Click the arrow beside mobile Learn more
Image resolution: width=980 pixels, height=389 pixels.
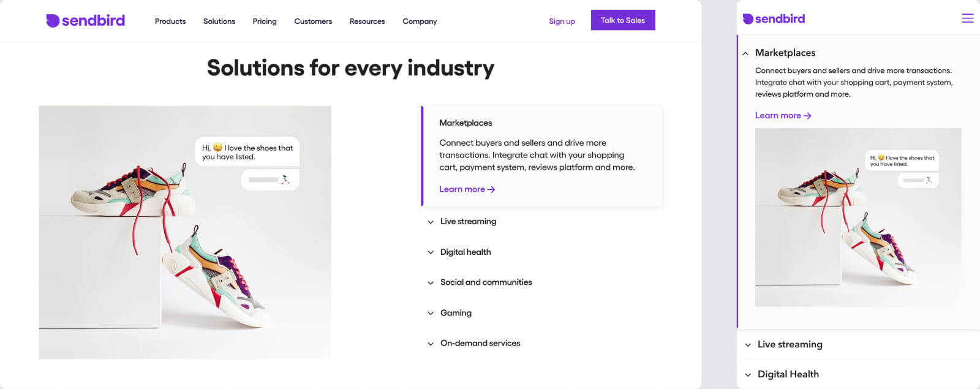(807, 116)
